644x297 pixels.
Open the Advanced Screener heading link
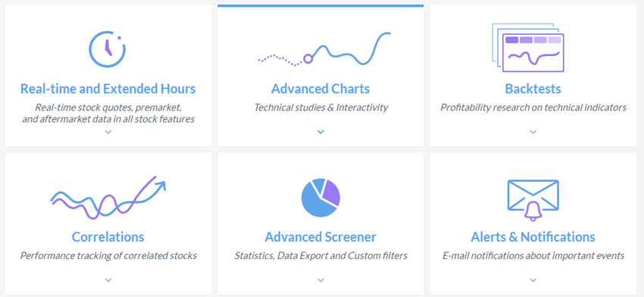[320, 236]
